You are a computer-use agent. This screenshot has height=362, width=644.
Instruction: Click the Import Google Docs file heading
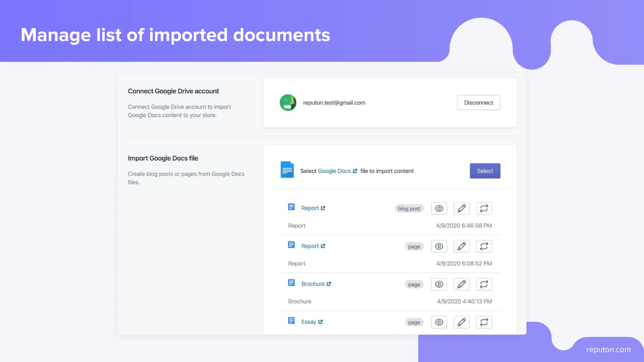163,158
